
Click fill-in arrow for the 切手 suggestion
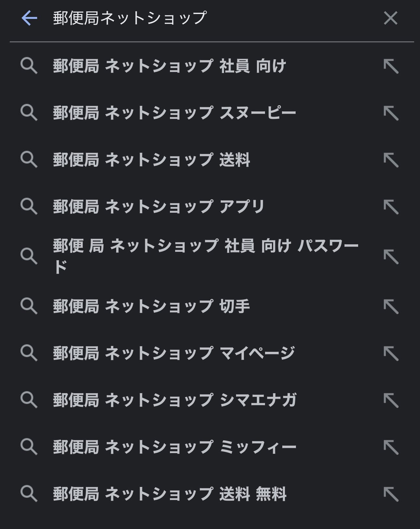point(391,307)
